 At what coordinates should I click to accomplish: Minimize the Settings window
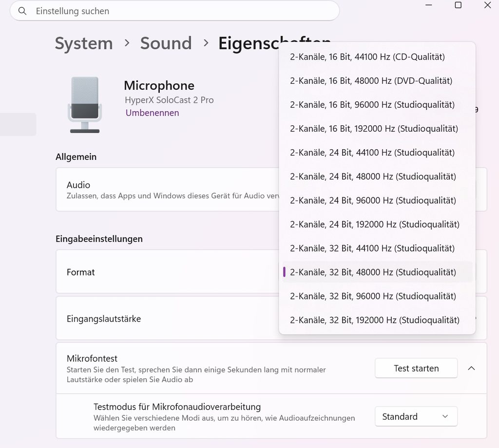(429, 5)
